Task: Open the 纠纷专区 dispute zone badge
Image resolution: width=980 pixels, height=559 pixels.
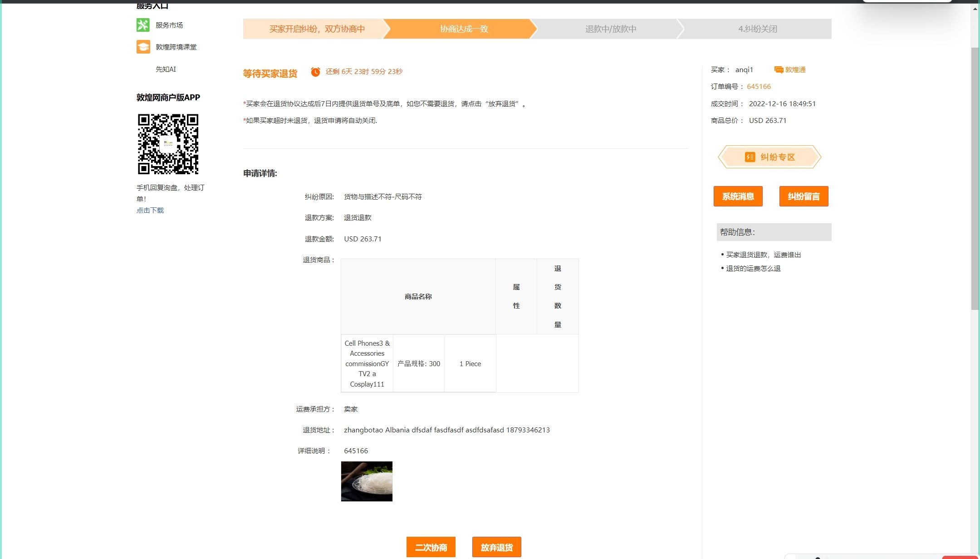Action: point(770,157)
